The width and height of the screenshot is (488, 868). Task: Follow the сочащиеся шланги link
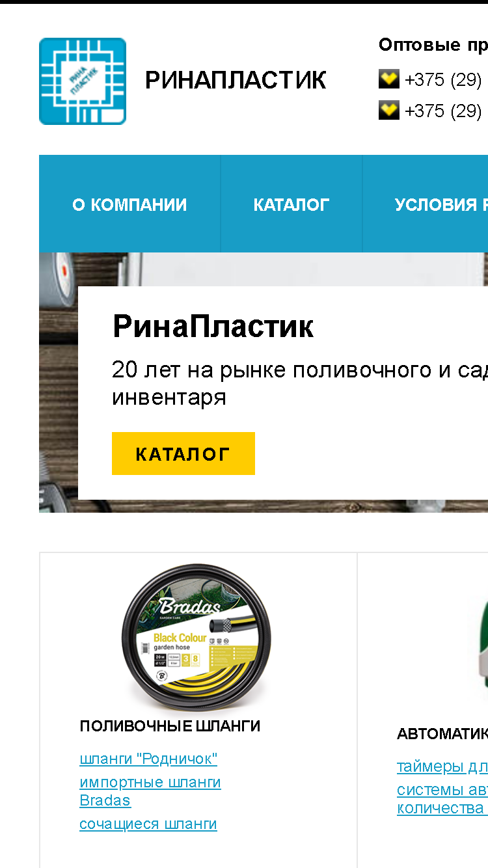pyautogui.click(x=148, y=824)
